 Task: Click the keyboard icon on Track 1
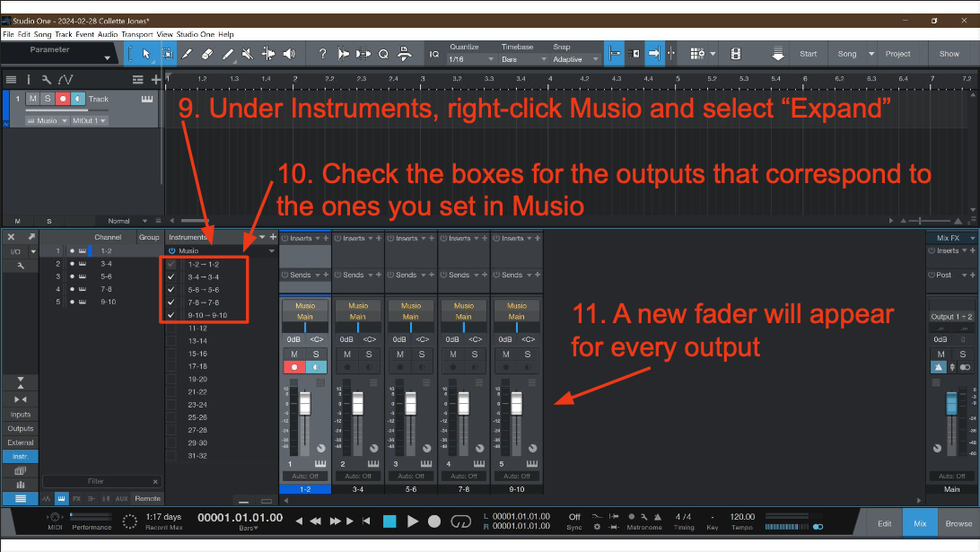point(147,99)
